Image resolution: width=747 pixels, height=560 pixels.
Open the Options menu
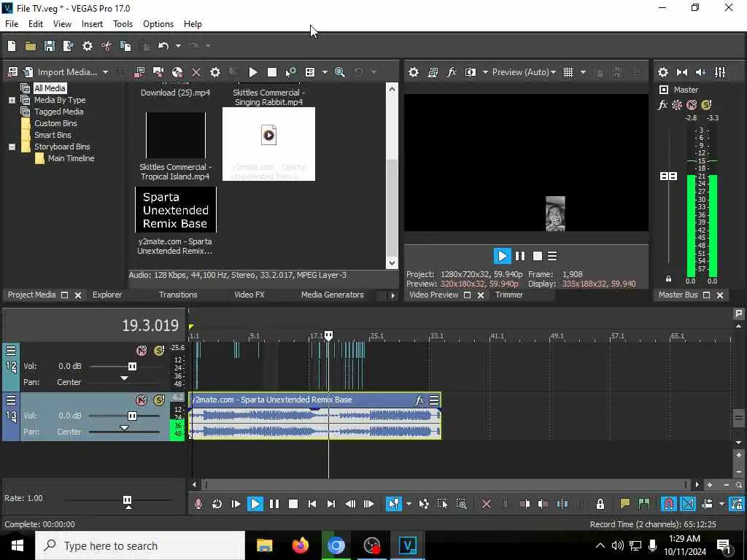[158, 24]
